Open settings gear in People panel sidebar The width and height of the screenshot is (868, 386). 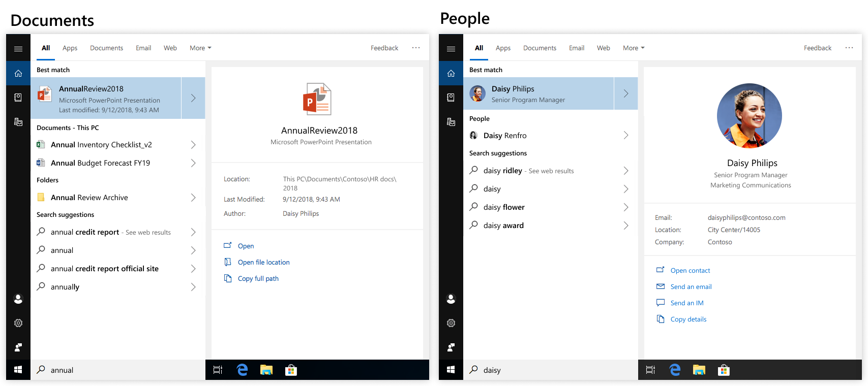tap(451, 323)
